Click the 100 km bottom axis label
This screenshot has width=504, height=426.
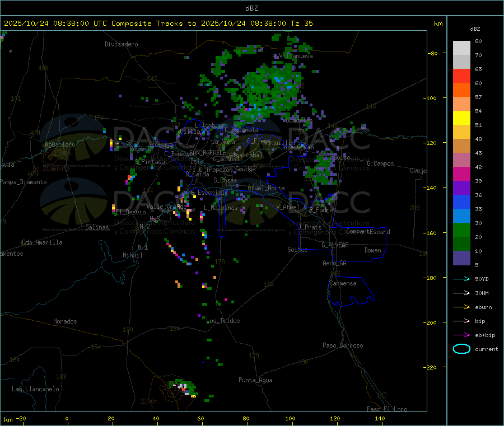click(x=290, y=418)
